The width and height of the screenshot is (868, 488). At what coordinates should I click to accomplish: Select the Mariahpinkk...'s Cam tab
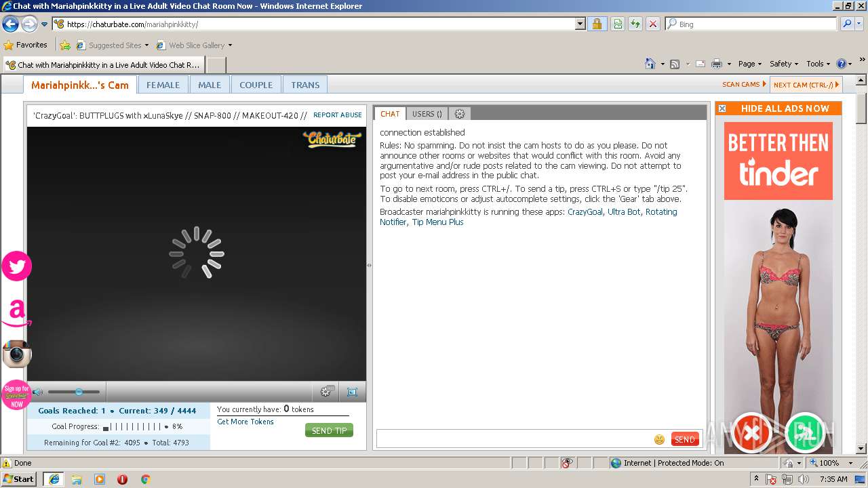(80, 85)
